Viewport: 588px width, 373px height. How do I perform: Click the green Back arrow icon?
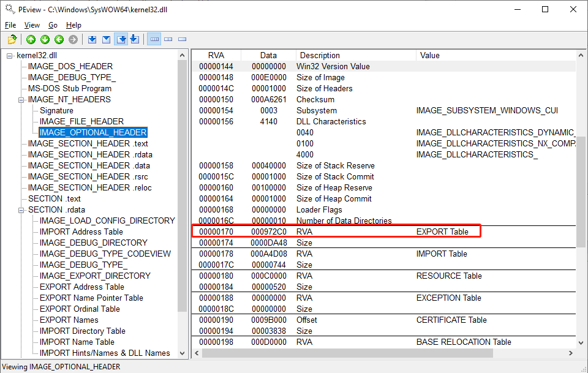tap(59, 40)
